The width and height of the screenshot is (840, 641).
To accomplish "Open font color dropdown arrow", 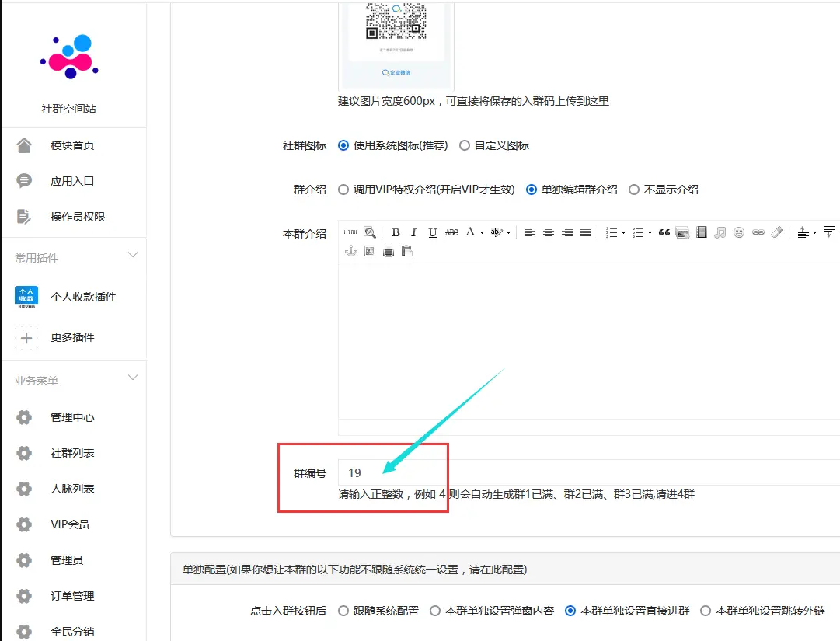I will point(482,232).
